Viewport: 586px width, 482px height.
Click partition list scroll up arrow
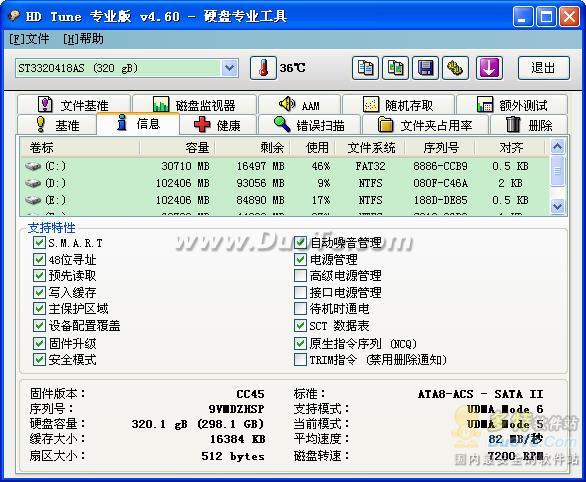[558, 147]
